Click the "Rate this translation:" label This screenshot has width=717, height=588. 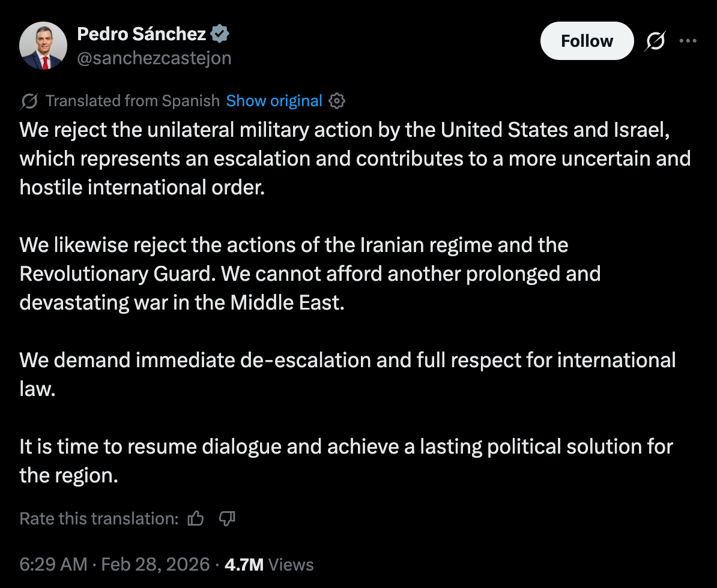click(99, 518)
